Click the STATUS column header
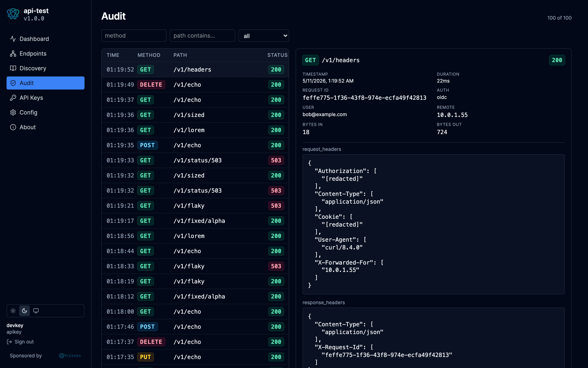 (x=277, y=55)
